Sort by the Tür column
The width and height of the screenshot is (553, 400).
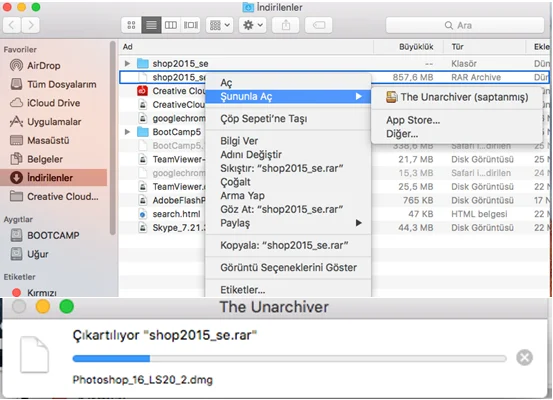(484, 47)
